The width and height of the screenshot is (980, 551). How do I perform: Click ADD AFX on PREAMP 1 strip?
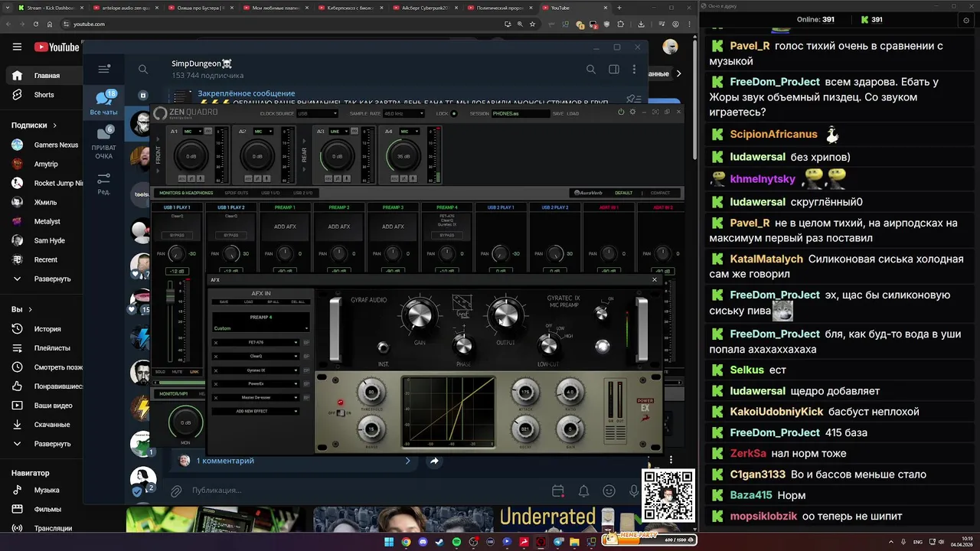285,227
